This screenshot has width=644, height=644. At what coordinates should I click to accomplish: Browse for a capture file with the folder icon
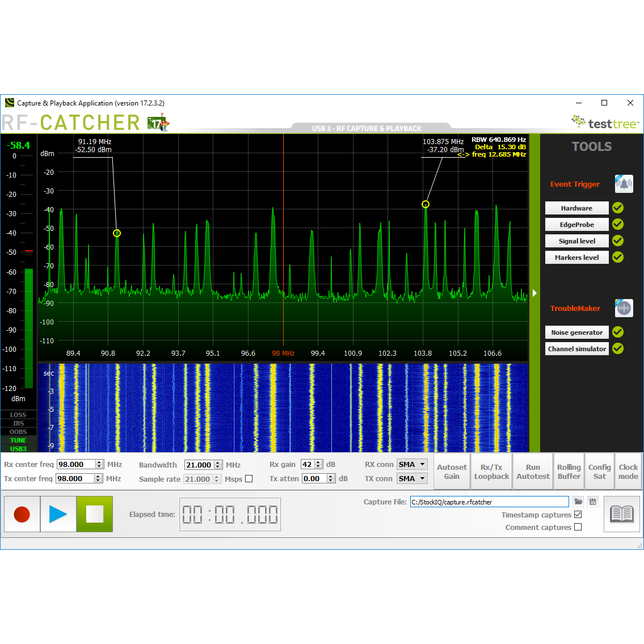578,502
